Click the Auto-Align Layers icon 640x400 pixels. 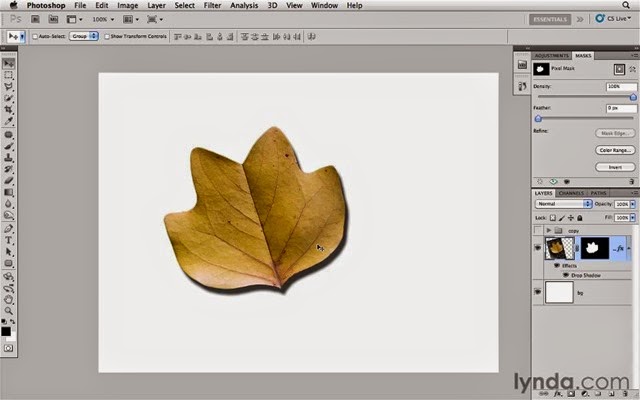tap(311, 37)
